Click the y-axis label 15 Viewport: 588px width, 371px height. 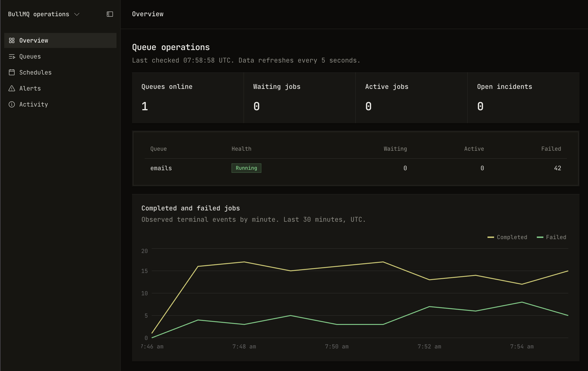point(145,271)
